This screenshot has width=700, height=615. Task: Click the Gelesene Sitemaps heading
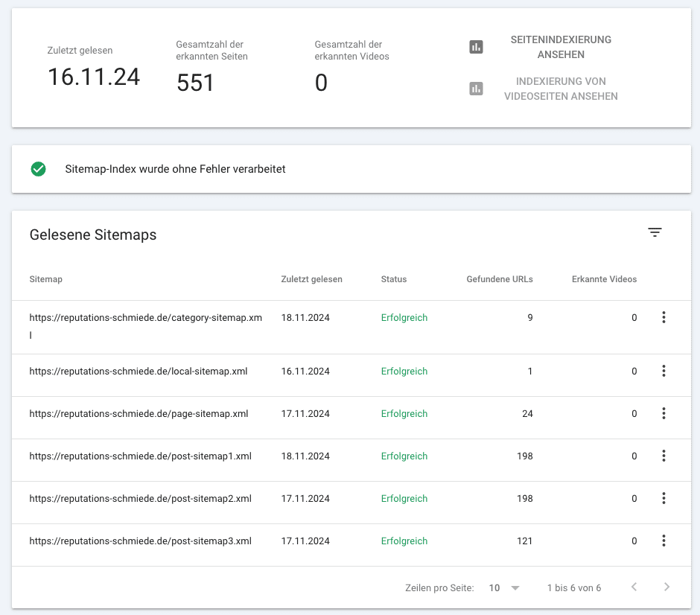pos(93,235)
